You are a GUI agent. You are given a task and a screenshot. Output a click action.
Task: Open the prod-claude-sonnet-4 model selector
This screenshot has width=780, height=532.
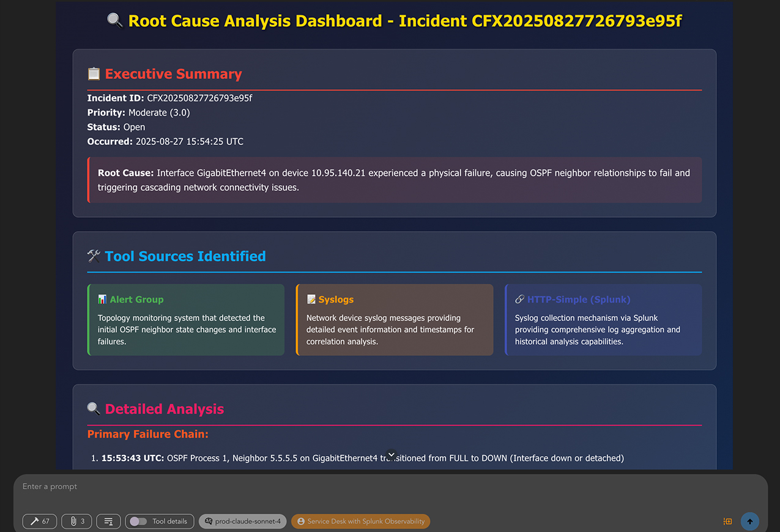click(242, 522)
